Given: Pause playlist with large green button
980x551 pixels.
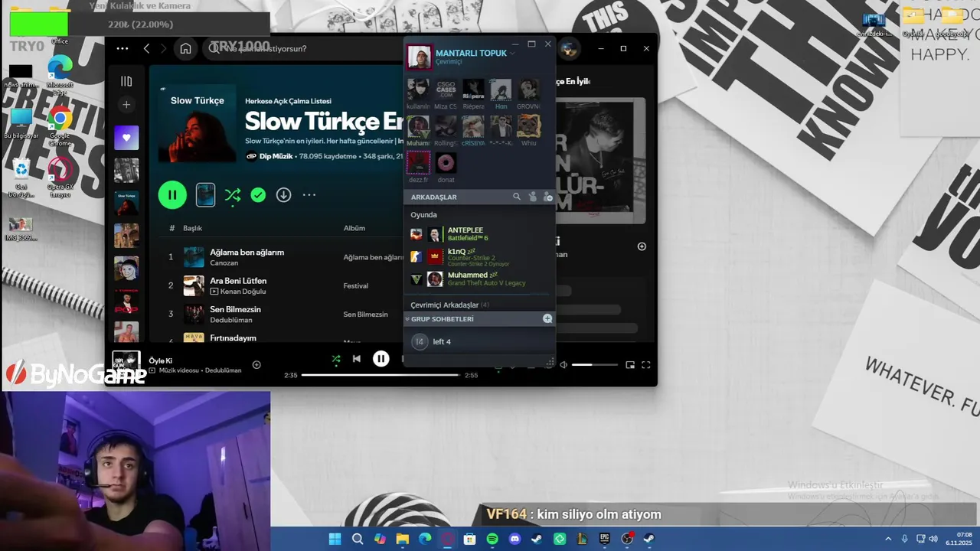Looking at the screenshot, I should pyautogui.click(x=172, y=195).
